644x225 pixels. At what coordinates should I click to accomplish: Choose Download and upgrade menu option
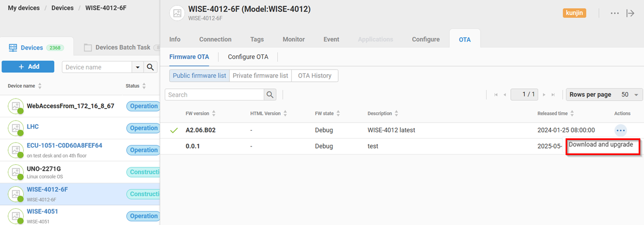601,145
